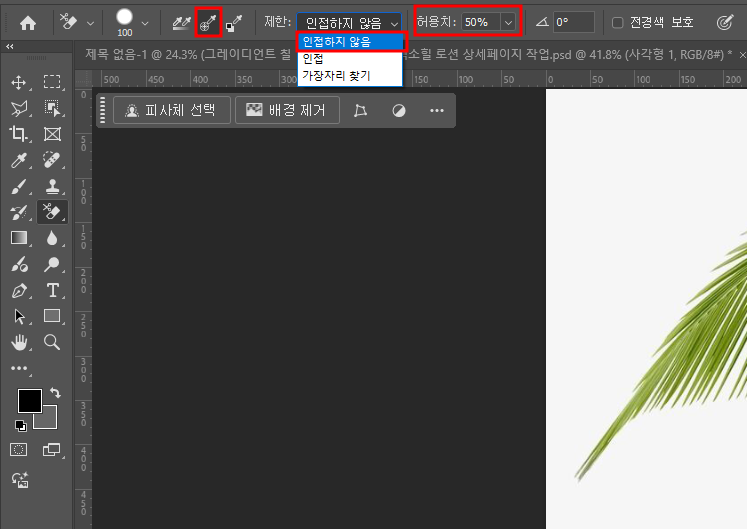Choose 인접하지 않음 from the limits list
Viewport: 747px width, 529px height.
(x=350, y=42)
